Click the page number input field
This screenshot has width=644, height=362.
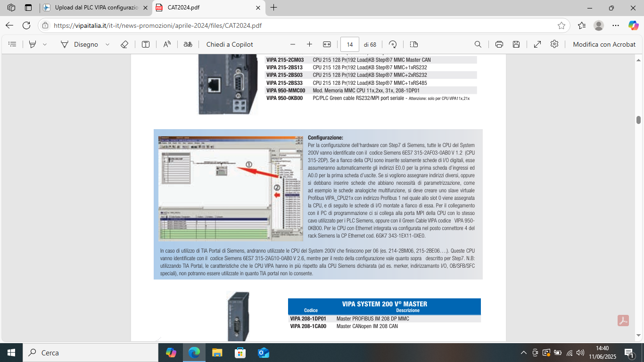click(349, 44)
